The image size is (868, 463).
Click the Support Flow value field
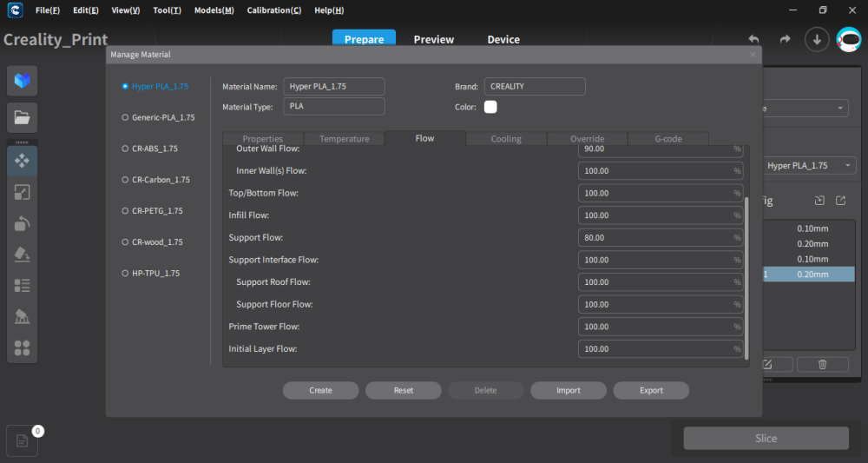pyautogui.click(x=661, y=238)
